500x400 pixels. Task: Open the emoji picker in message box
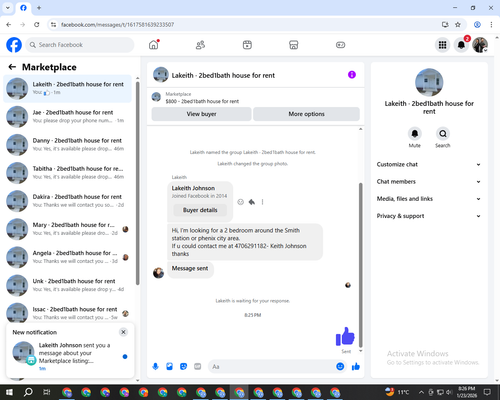coord(340,367)
